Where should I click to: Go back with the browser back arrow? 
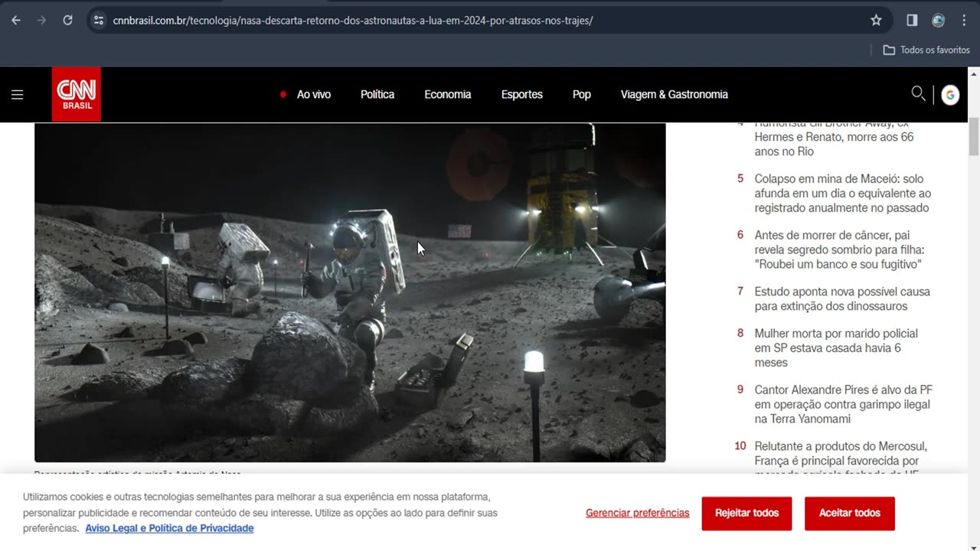pos(16,21)
